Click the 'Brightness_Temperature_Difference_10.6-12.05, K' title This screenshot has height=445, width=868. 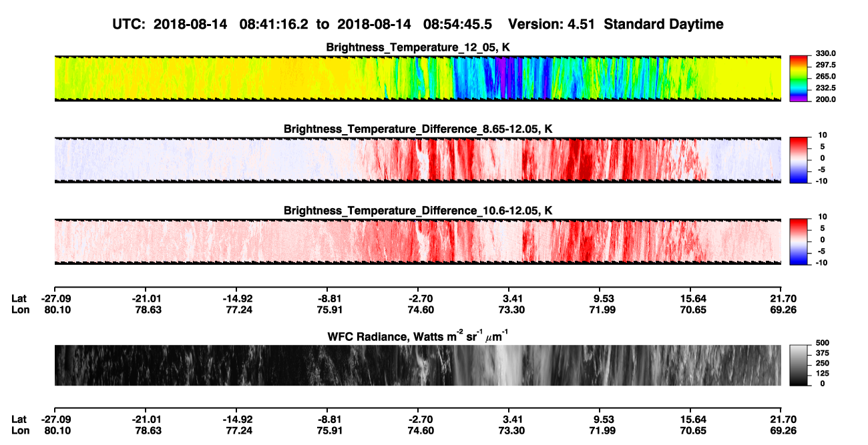point(417,210)
